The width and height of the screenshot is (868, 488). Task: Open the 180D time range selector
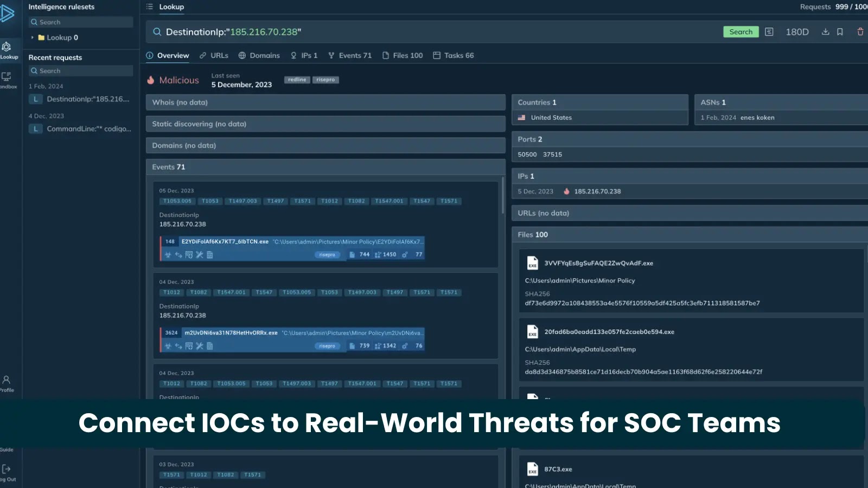(796, 32)
